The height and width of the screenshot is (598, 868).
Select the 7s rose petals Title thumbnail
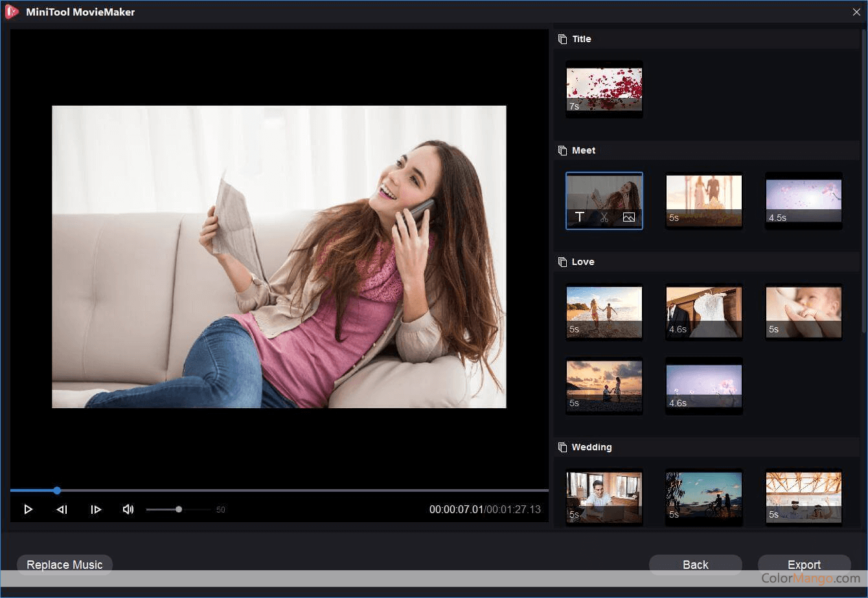pos(604,89)
